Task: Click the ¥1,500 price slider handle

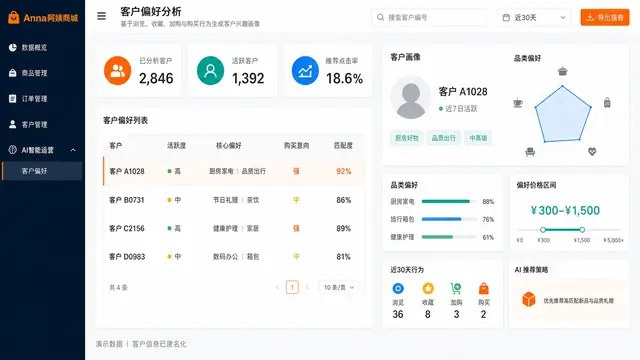Action: click(582, 230)
